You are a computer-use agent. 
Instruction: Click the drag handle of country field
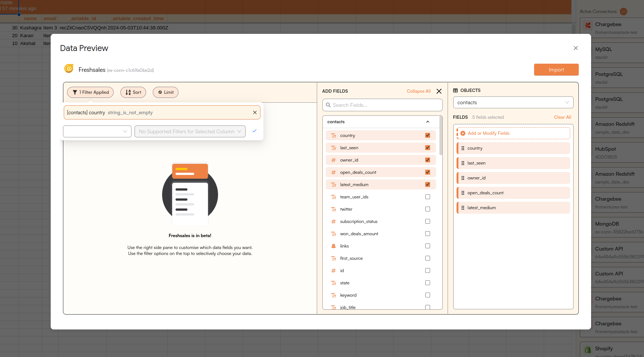[x=463, y=148]
